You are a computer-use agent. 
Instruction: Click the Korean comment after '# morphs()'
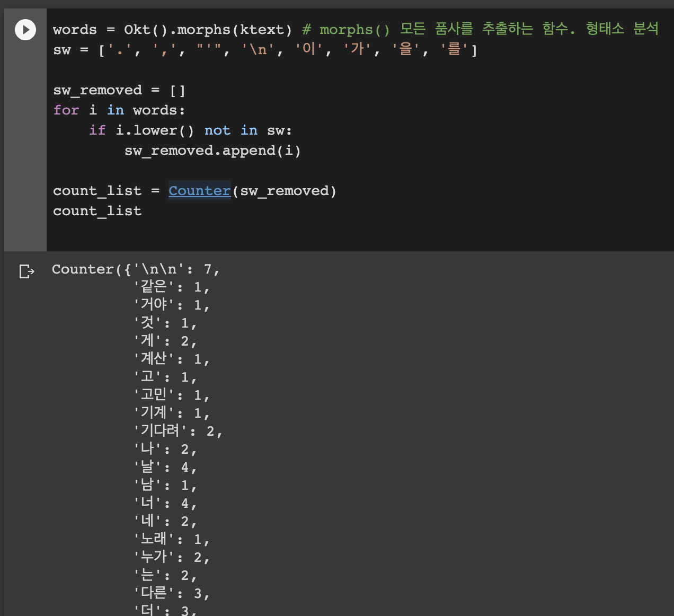[529, 29]
